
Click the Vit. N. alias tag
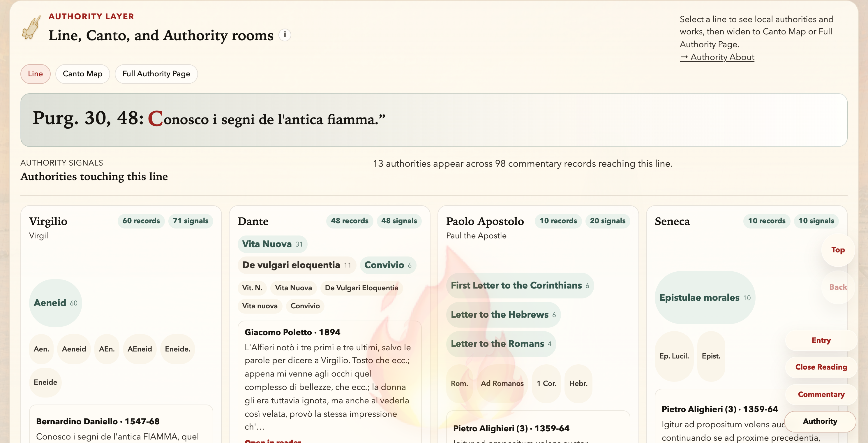point(252,288)
